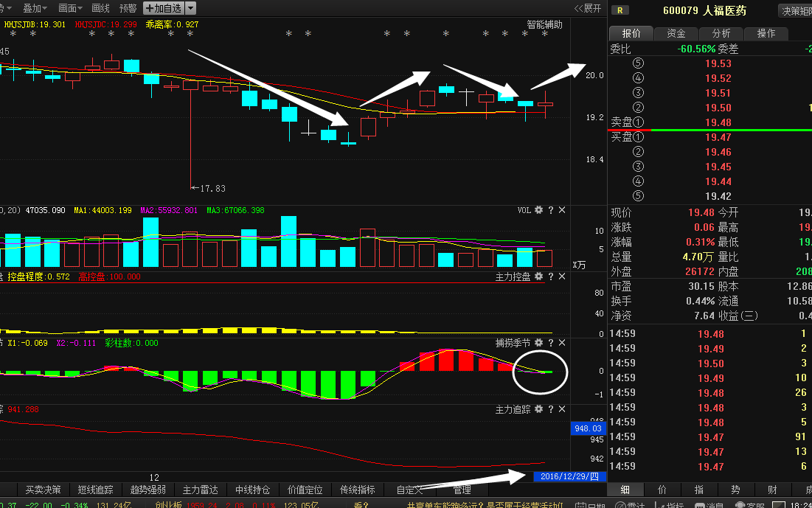
Task: Close the 主力控盘 indicator panel
Action: point(562,276)
